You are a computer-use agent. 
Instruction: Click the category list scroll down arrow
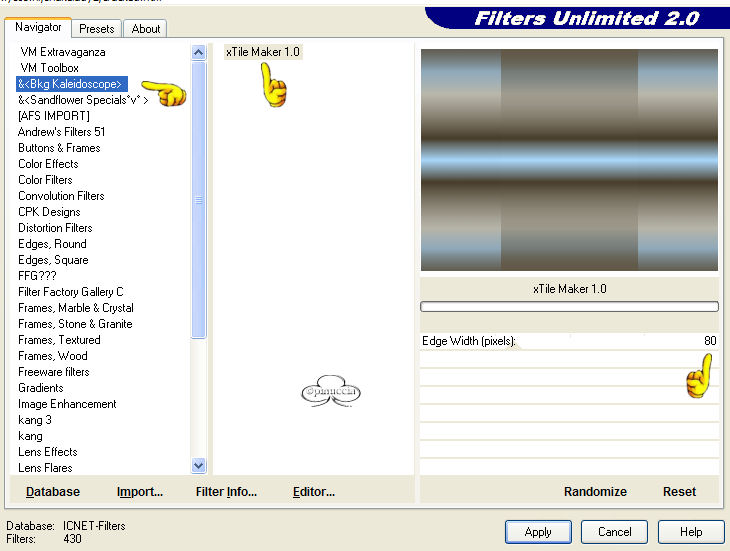[x=198, y=465]
